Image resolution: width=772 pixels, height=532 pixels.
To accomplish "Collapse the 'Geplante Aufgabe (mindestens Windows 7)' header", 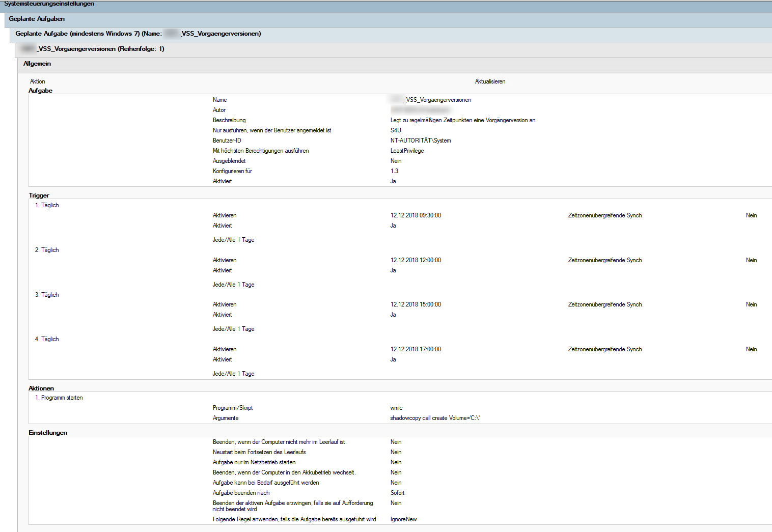I will 137,34.
